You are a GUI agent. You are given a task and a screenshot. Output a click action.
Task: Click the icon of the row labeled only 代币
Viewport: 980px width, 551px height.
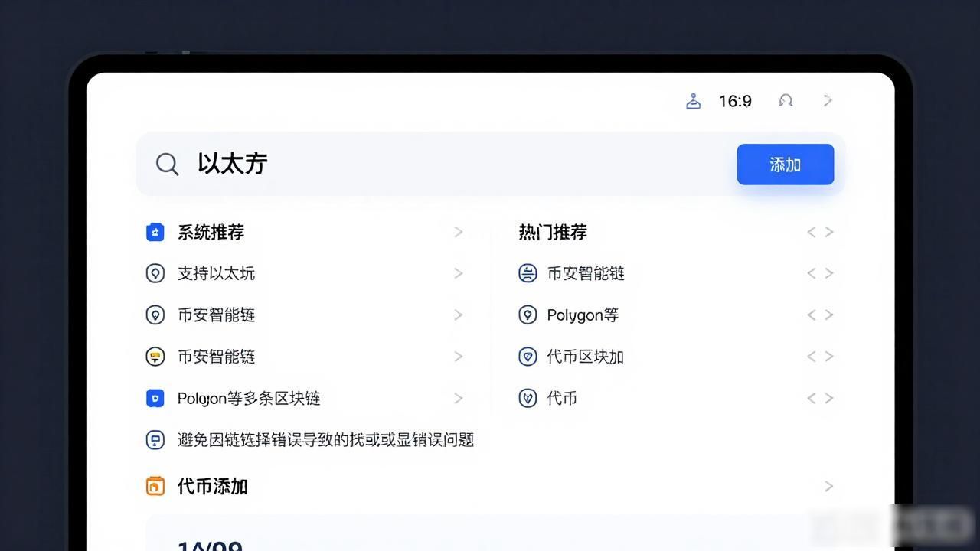(x=528, y=398)
